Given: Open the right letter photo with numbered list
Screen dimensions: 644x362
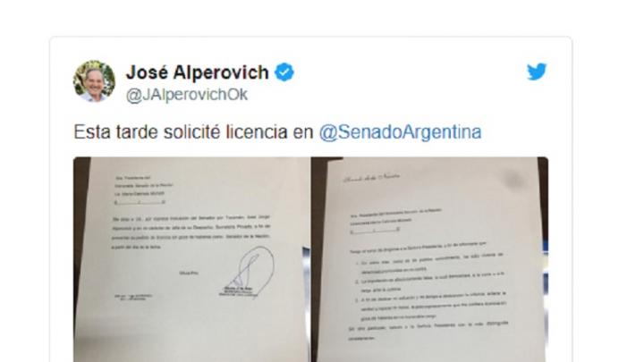Looking at the screenshot, I should (x=429, y=259).
